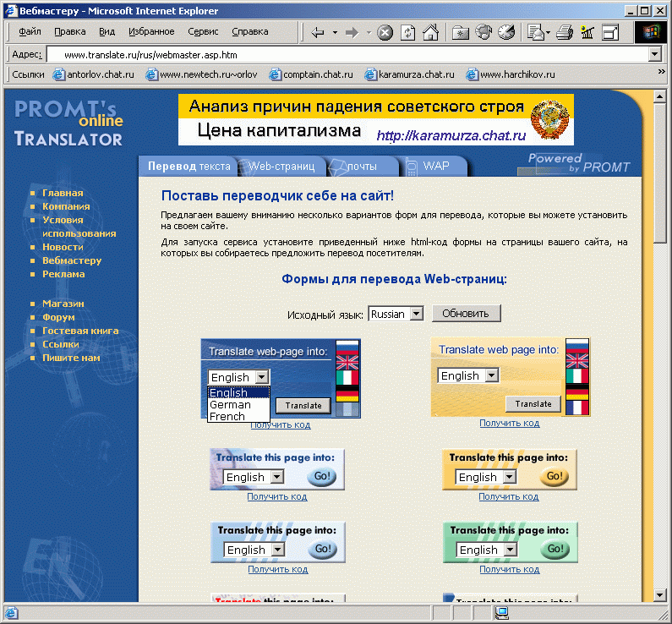Open Форум sidebar link
This screenshot has width=672, height=624.
click(x=58, y=318)
